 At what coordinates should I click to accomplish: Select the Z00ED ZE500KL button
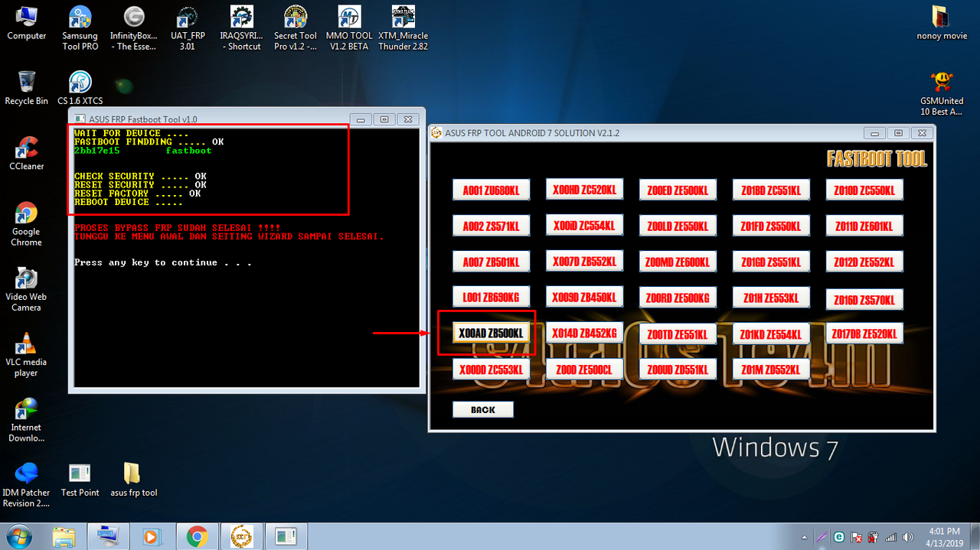[x=678, y=190]
